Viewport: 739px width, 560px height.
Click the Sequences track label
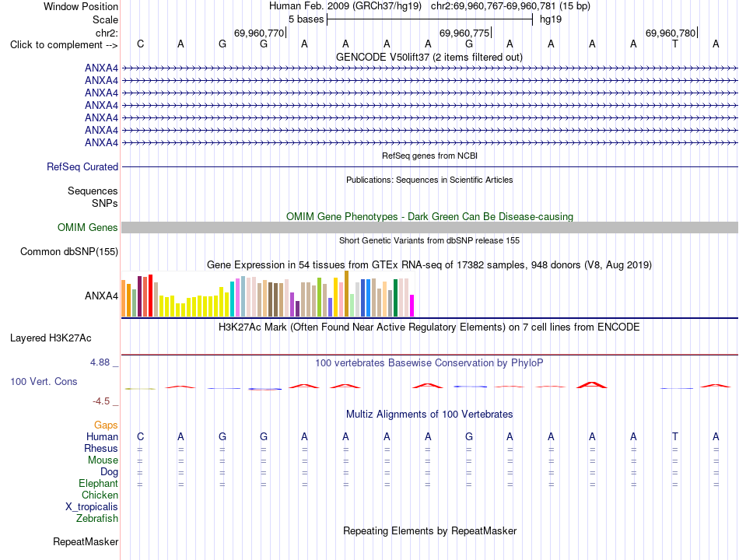[93, 191]
